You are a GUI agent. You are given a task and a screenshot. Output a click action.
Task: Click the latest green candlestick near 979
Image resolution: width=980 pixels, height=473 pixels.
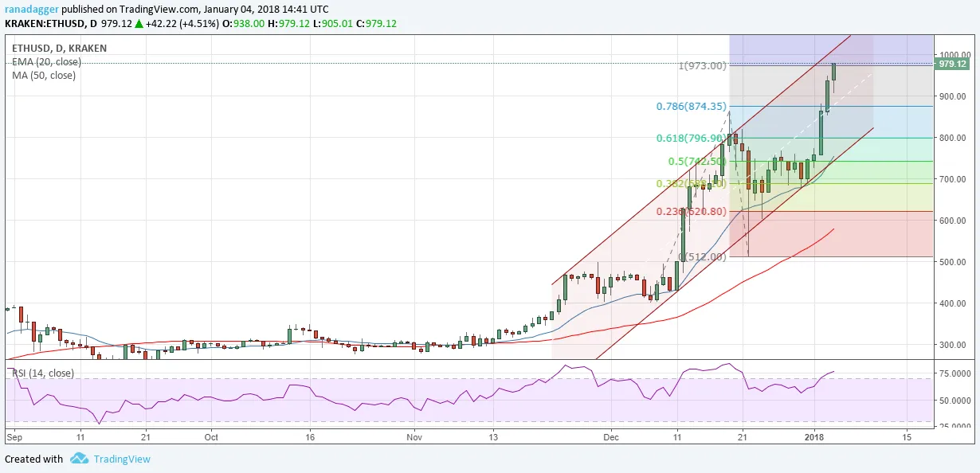tap(834, 72)
